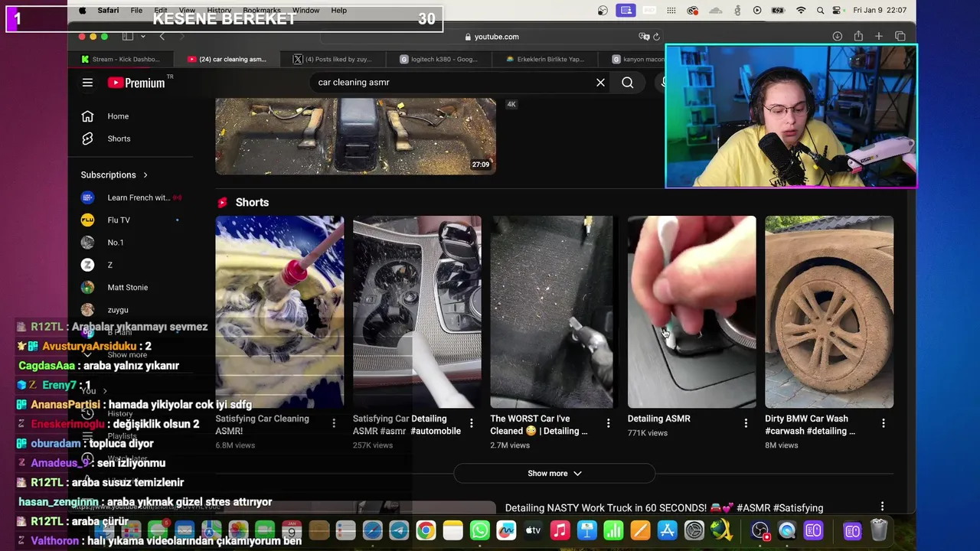Switch to Erkeklerin Birlikte Yap tab

[544, 59]
